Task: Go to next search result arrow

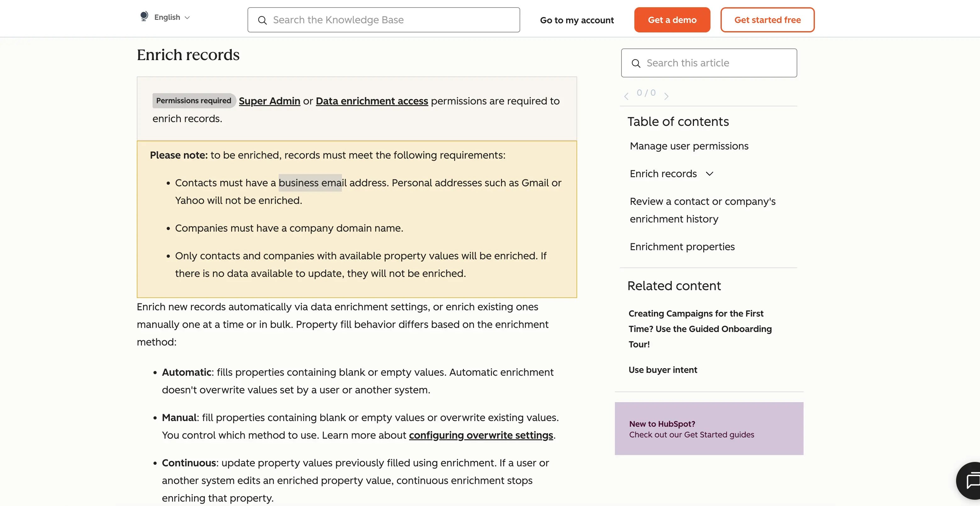Action: [x=666, y=96]
